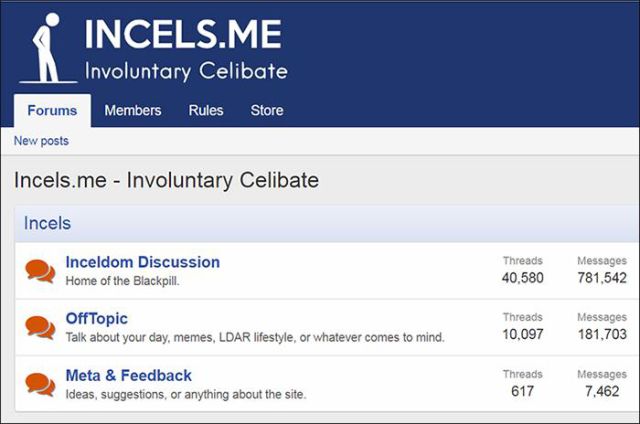Click the 7,462 messages count
Screen dimensions: 640x424
tap(602, 391)
